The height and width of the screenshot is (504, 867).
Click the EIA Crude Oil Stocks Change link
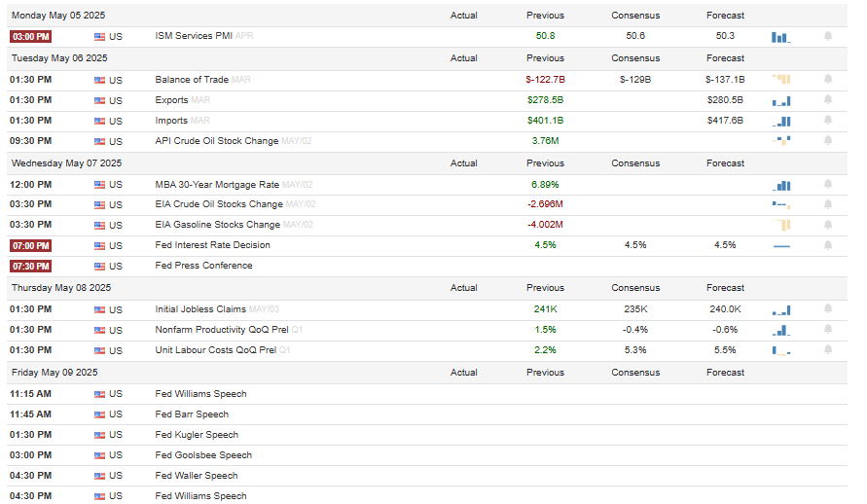(x=219, y=204)
